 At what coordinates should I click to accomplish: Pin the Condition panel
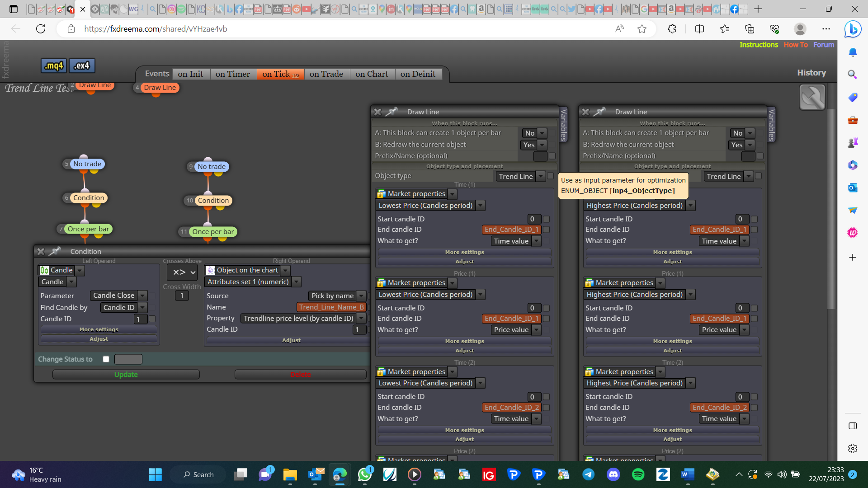[55, 251]
